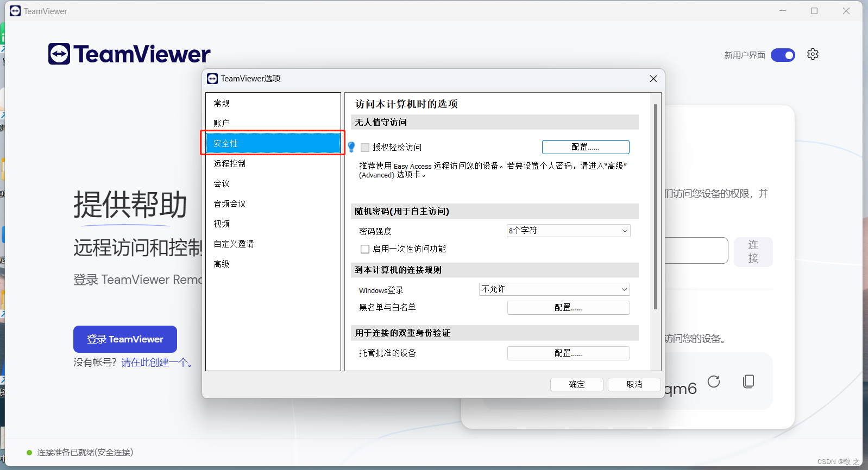Screen dimensions: 868x470
Task: Select 视频 in the options sidebar
Action: pyautogui.click(x=273, y=224)
